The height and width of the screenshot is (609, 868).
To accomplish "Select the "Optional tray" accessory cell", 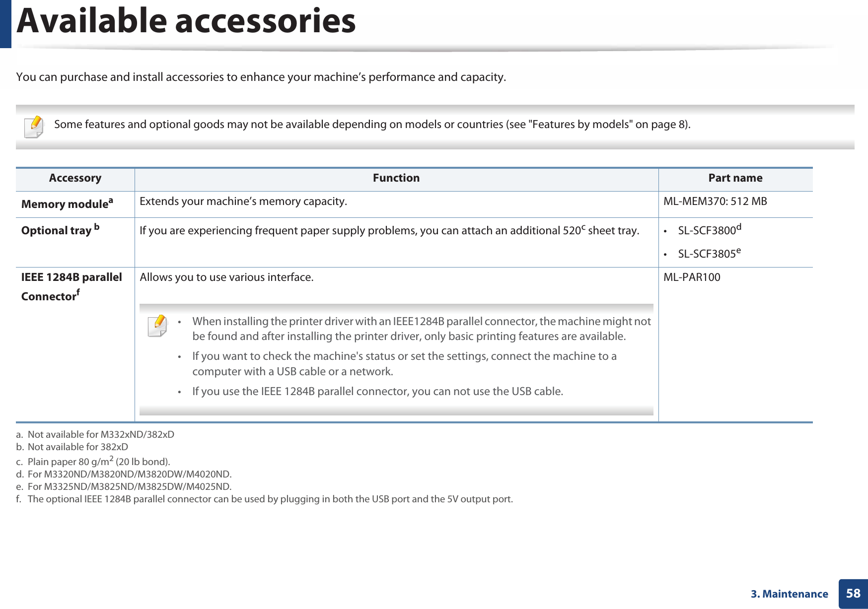I will click(x=60, y=230).
